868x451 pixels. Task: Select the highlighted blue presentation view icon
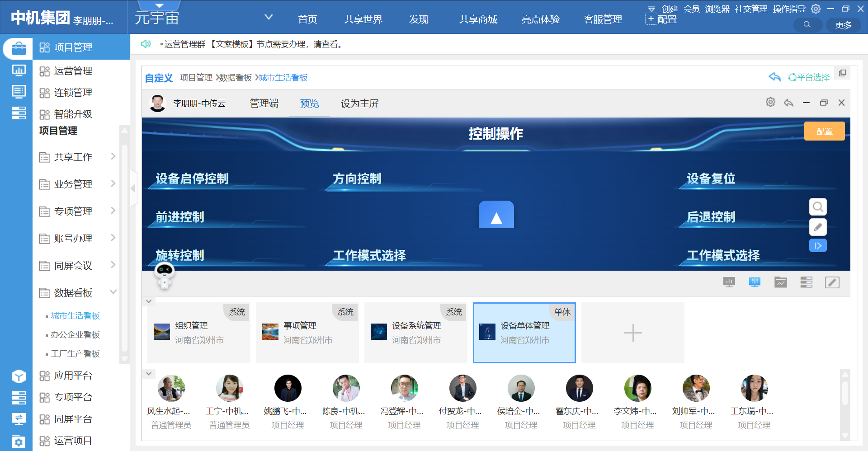tap(755, 282)
